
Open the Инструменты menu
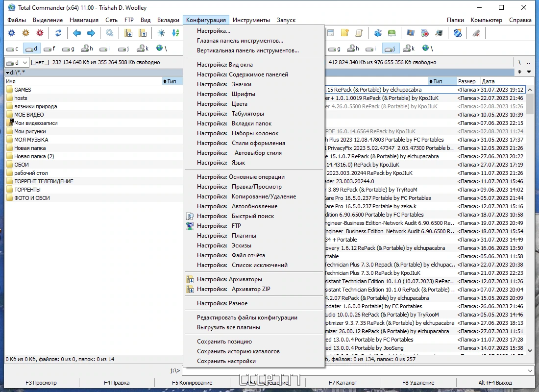tap(251, 20)
